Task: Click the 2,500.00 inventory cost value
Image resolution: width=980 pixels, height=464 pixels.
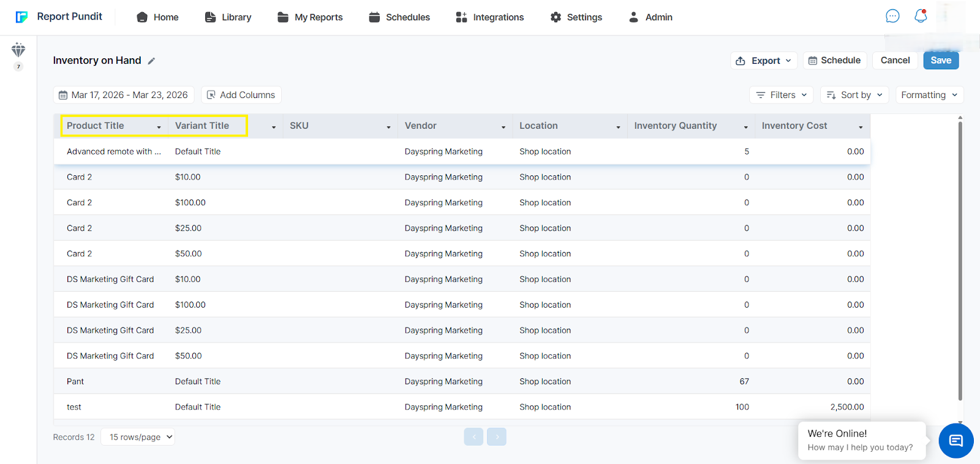Action: click(x=847, y=407)
